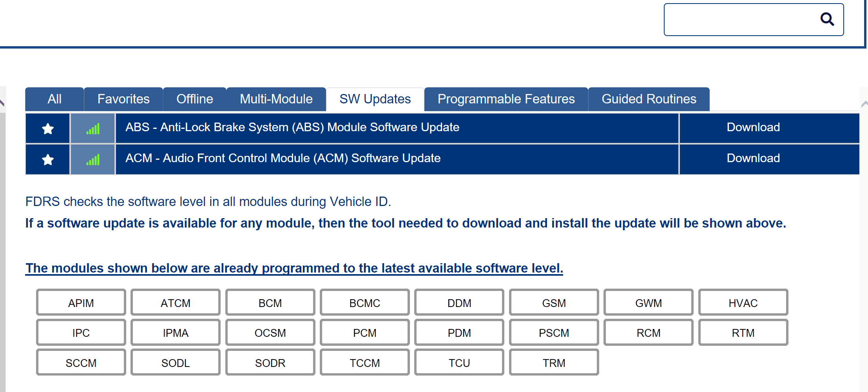Select the APIM module button
The image size is (868, 392).
(81, 303)
